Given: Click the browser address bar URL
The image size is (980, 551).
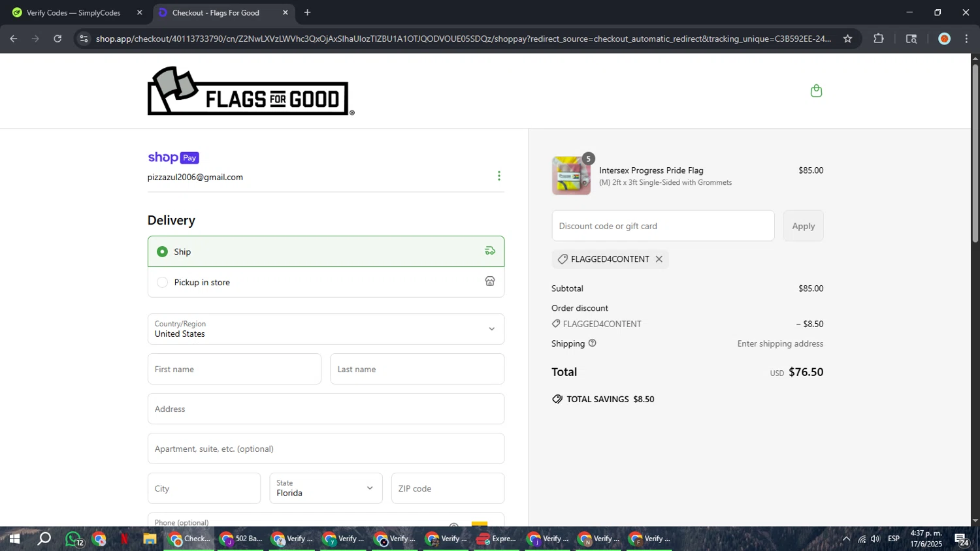Looking at the screenshot, I should point(463,39).
